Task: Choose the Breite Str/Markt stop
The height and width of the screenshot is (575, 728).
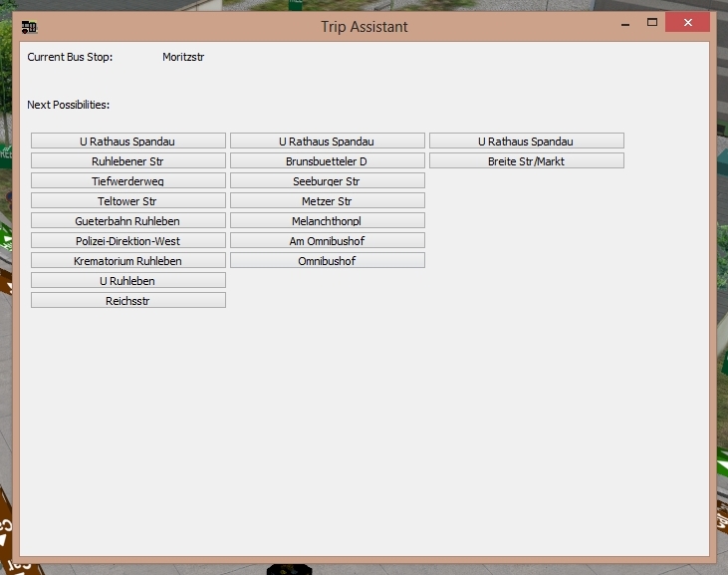Action: coord(526,161)
